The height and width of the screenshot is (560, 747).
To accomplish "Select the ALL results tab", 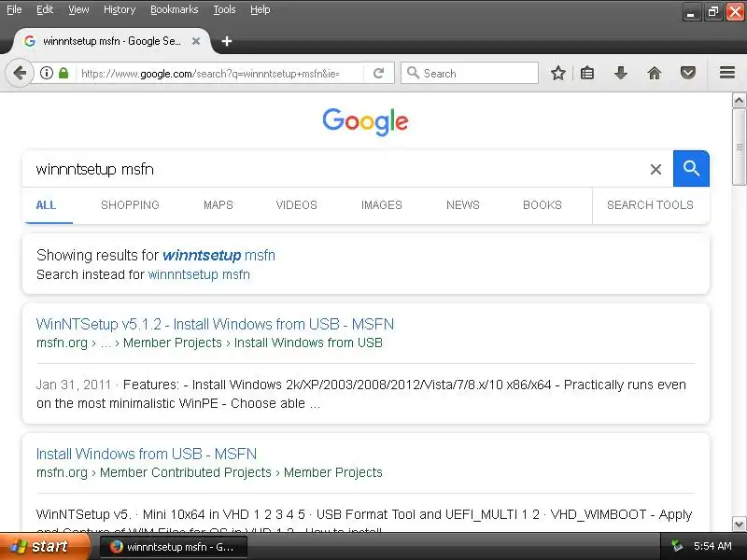I will [46, 205].
